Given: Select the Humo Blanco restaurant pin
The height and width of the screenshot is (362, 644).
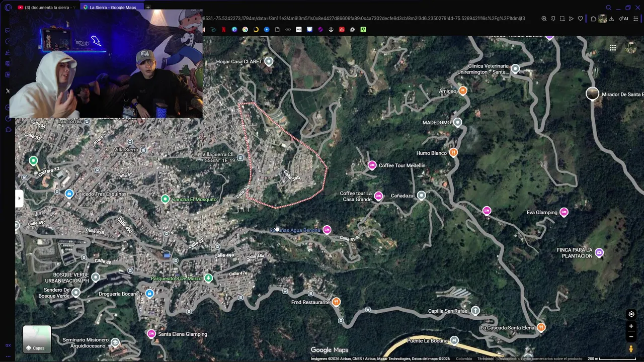Looking at the screenshot, I should pyautogui.click(x=453, y=153).
